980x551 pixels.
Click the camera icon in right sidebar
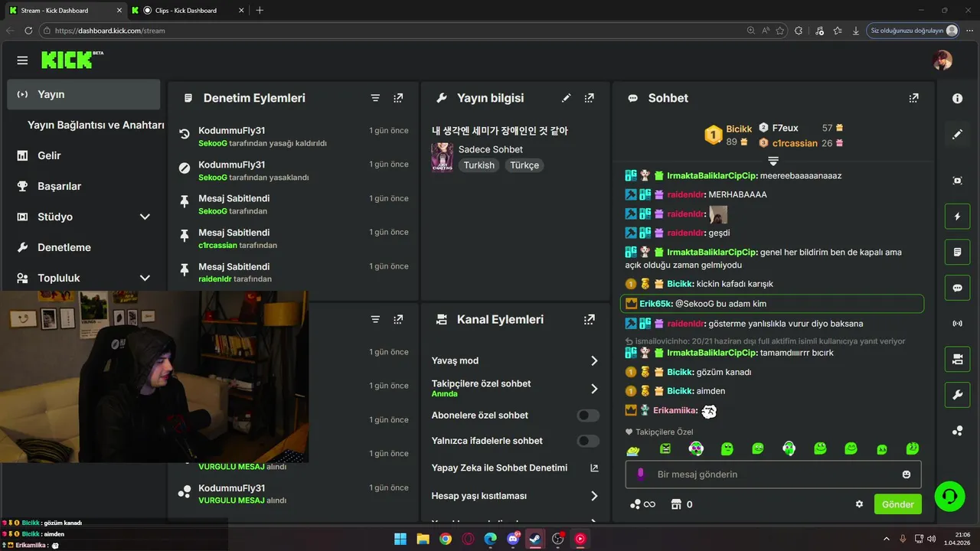[x=957, y=359]
